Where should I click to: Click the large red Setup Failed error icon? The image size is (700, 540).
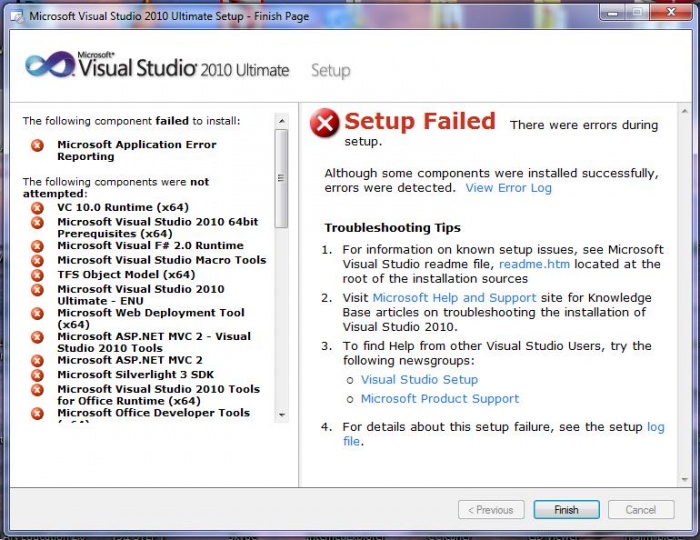coord(325,124)
